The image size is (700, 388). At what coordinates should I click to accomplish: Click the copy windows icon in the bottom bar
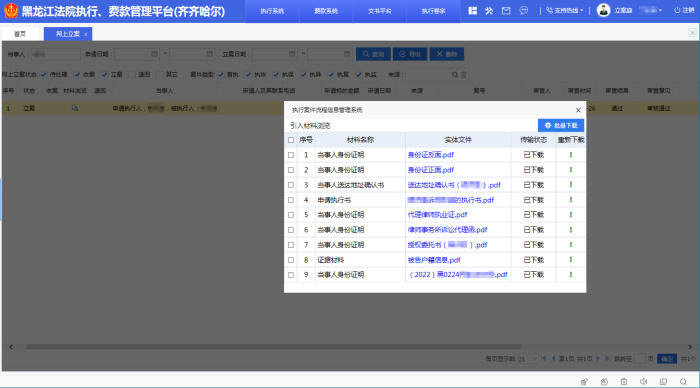click(663, 381)
